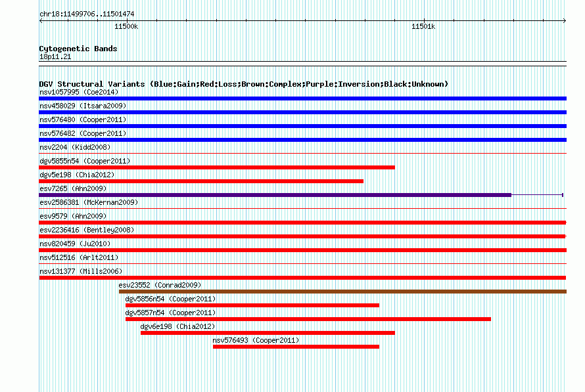Click the nsv820459 (Ju2010) label
Screen dimensions: 585x392
(75, 244)
